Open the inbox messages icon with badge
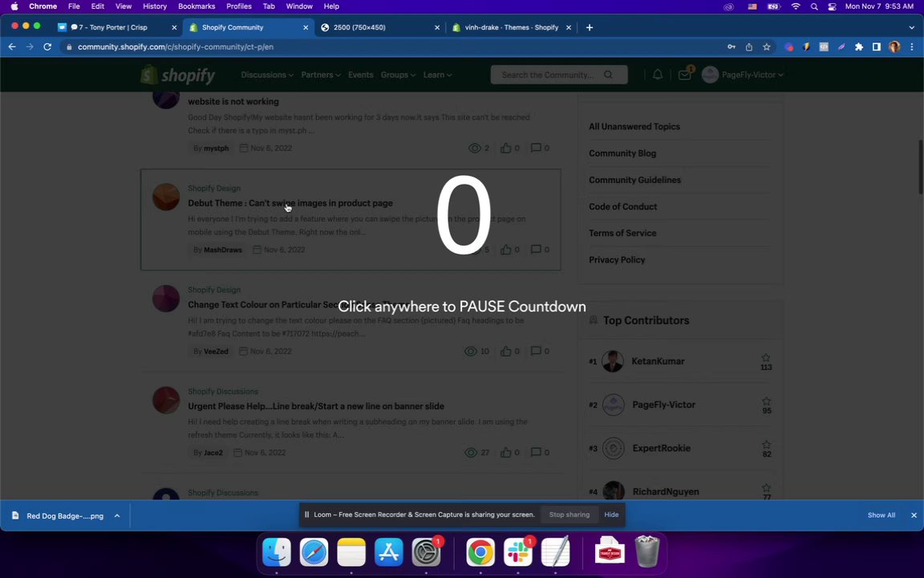 pyautogui.click(x=684, y=75)
